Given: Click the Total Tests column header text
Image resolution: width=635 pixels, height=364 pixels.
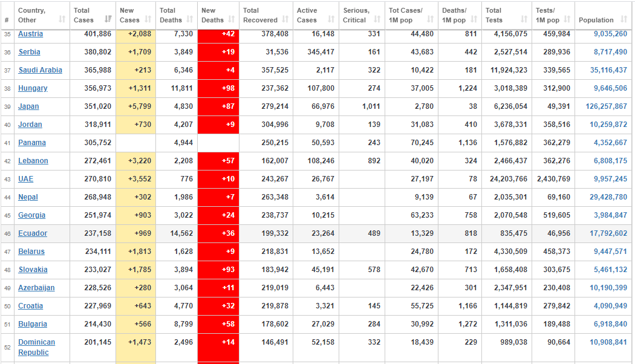Looking at the screenshot, I should (493, 15).
